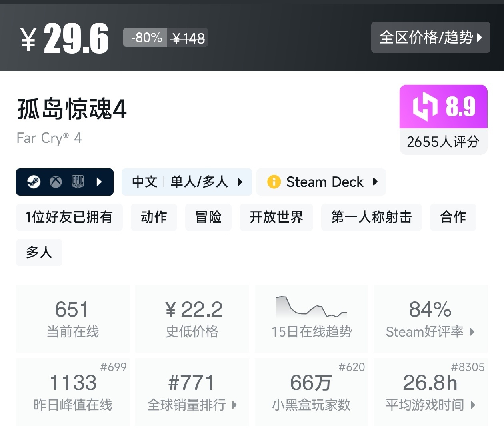
Task: Click the current price ¥29.6
Action: 64,38
